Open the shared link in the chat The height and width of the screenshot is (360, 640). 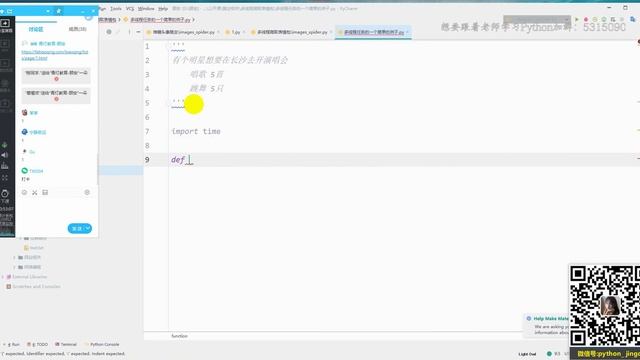click(55, 55)
